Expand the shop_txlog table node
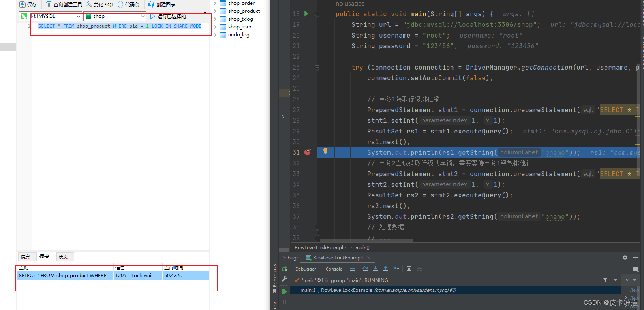This screenshot has width=644, height=310. click(215, 19)
